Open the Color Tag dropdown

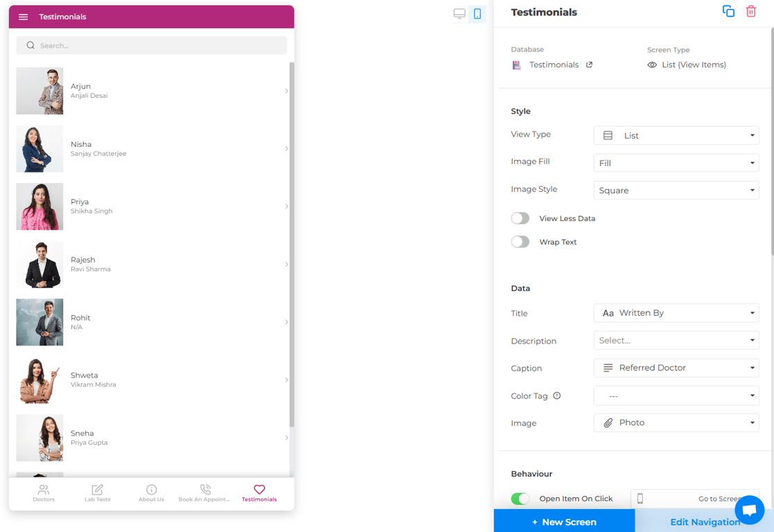click(676, 396)
